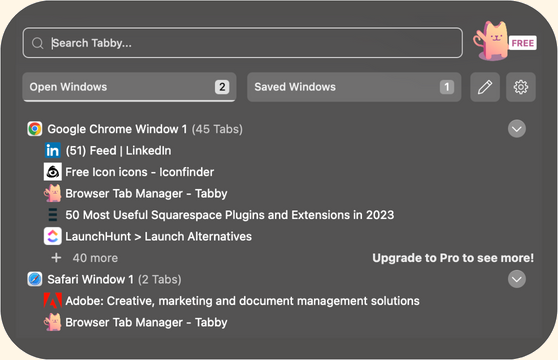Open the LaunchHunt > Launch Alternatives tab
558x360 pixels.
click(x=158, y=237)
